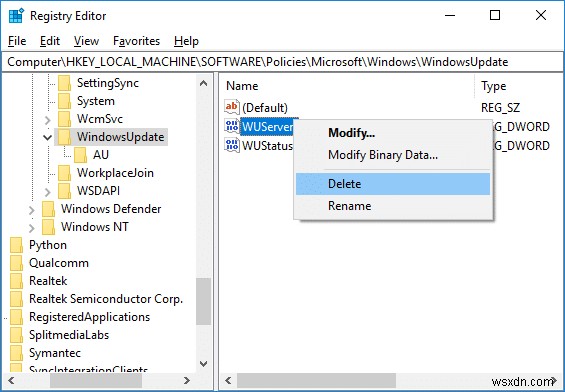Select the WorkplaceJoin key label

click(115, 173)
